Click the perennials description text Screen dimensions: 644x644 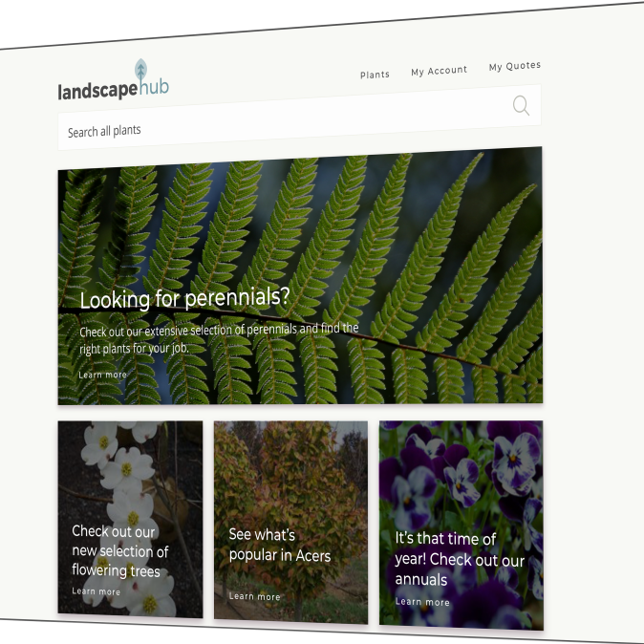coord(219,338)
